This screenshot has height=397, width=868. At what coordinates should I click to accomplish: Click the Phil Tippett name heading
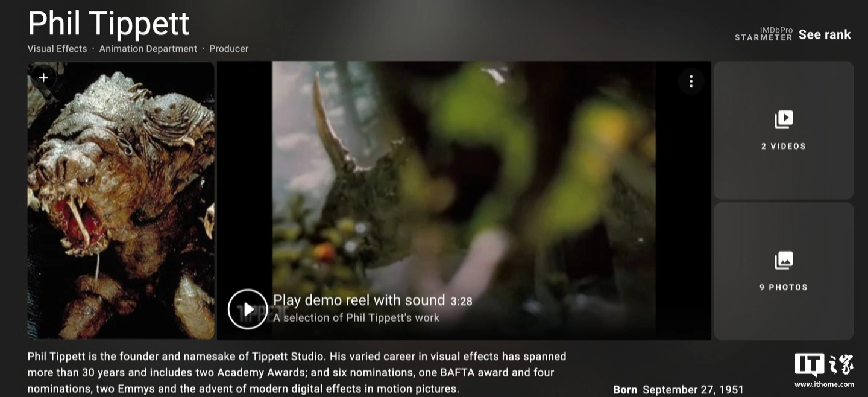click(x=108, y=24)
